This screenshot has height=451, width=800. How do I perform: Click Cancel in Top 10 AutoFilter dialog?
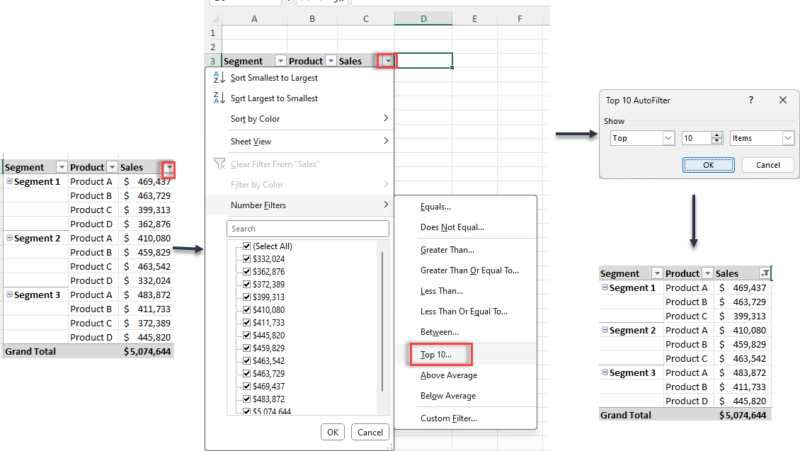coord(768,165)
